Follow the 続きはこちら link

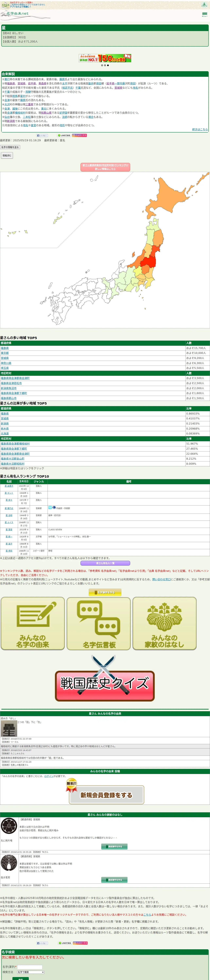click(x=200, y=129)
